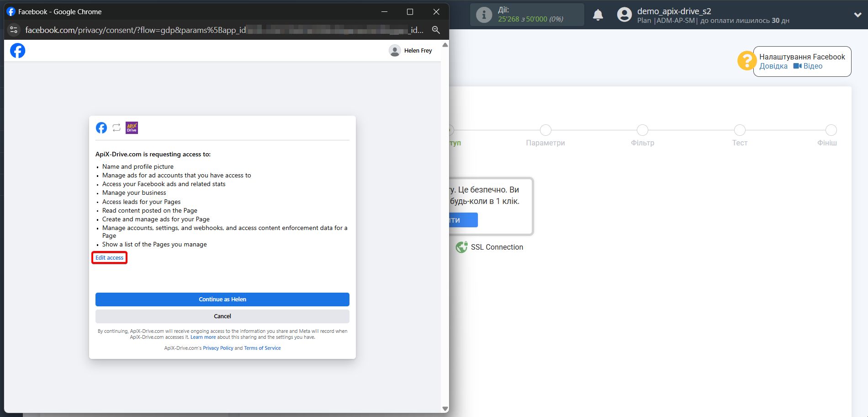Viewport: 868px width, 417px height.
Task: Click 'Manage your business' permission text
Action: [x=134, y=193]
